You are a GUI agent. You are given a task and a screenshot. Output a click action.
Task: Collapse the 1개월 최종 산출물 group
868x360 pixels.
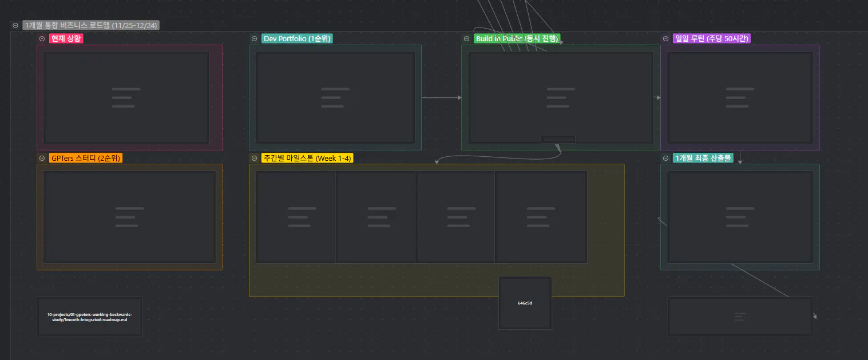click(665, 158)
